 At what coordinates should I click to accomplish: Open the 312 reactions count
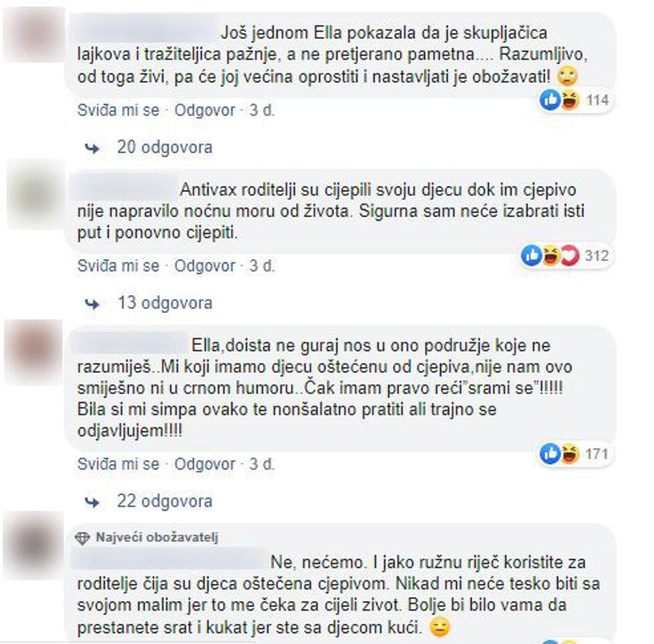597,256
